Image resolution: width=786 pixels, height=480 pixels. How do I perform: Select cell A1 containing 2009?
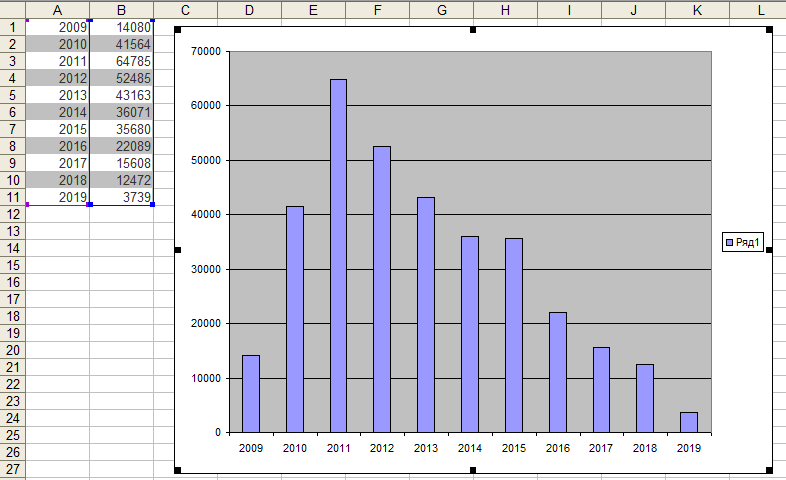pyautogui.click(x=57, y=27)
